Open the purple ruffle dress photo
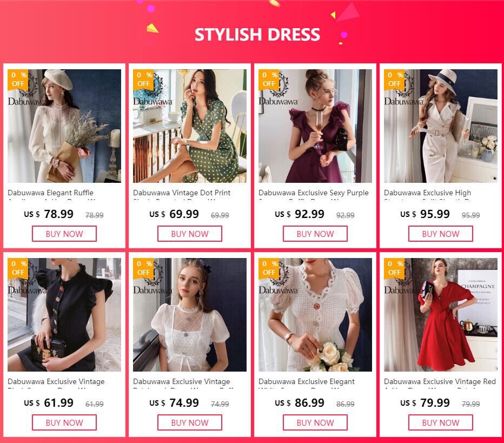The width and height of the screenshot is (504, 443). click(x=315, y=126)
